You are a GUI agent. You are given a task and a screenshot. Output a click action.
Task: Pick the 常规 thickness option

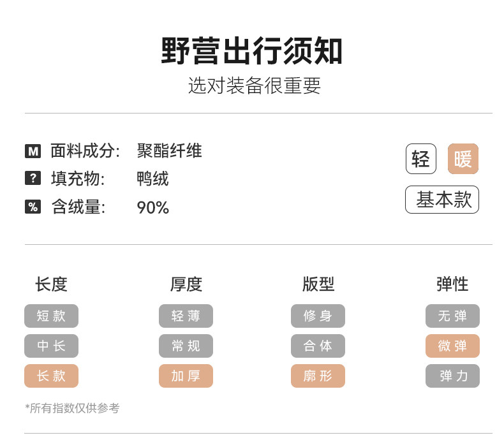[186, 346]
